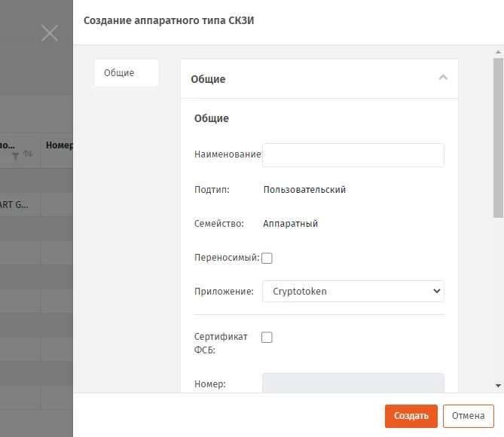Click the scrollbar up arrow

[498, 52]
